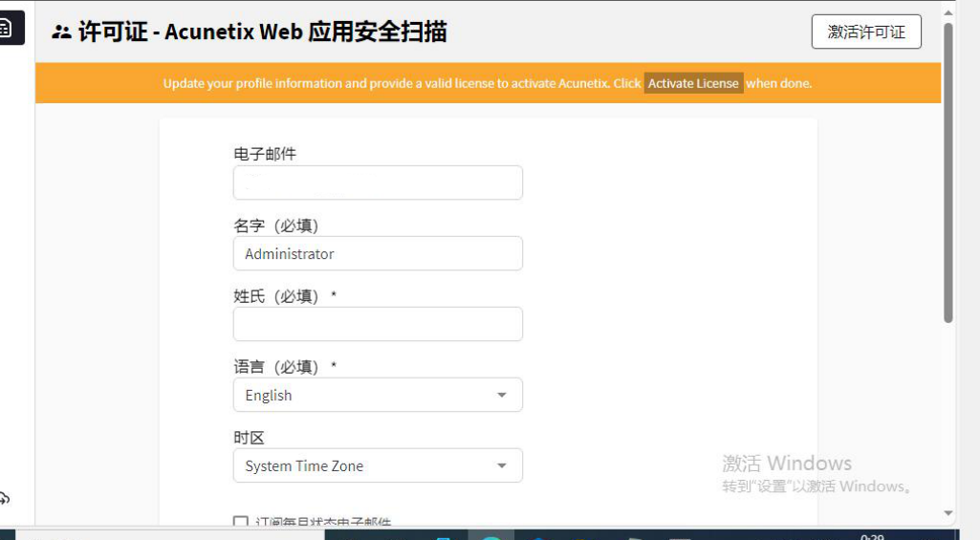Click the 激活许可证 button
Viewport: 980px width, 540px height.
866,32
